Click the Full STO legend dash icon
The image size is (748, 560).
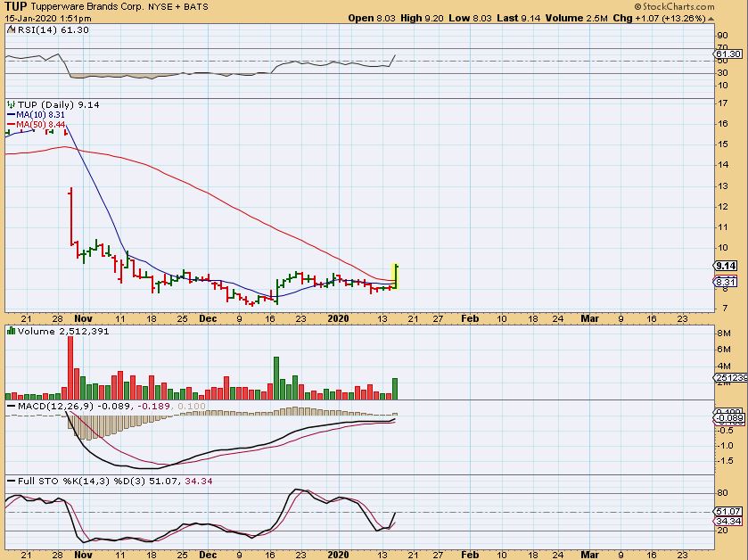[x=9, y=481]
